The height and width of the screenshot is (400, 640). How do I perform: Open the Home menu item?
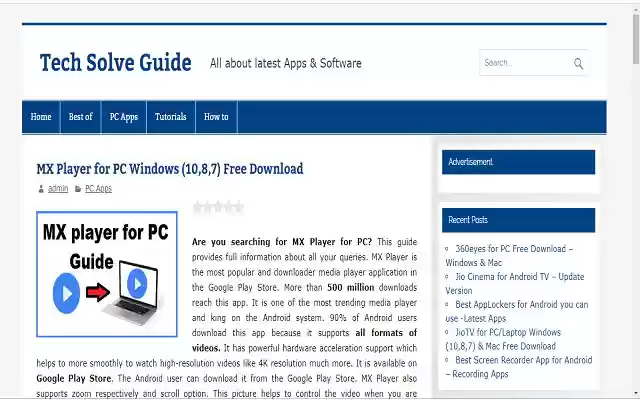click(x=41, y=117)
